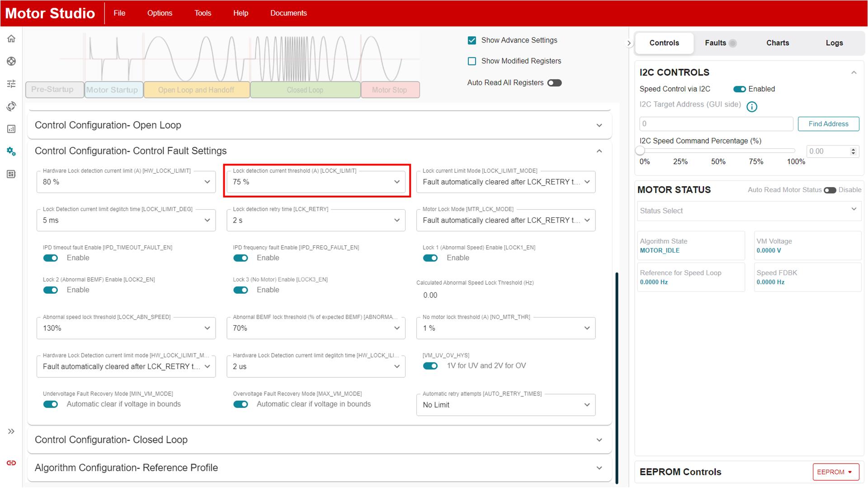Click I2C Speed Command Percentage slider
This screenshot has width=868, height=488.
tap(717, 151)
